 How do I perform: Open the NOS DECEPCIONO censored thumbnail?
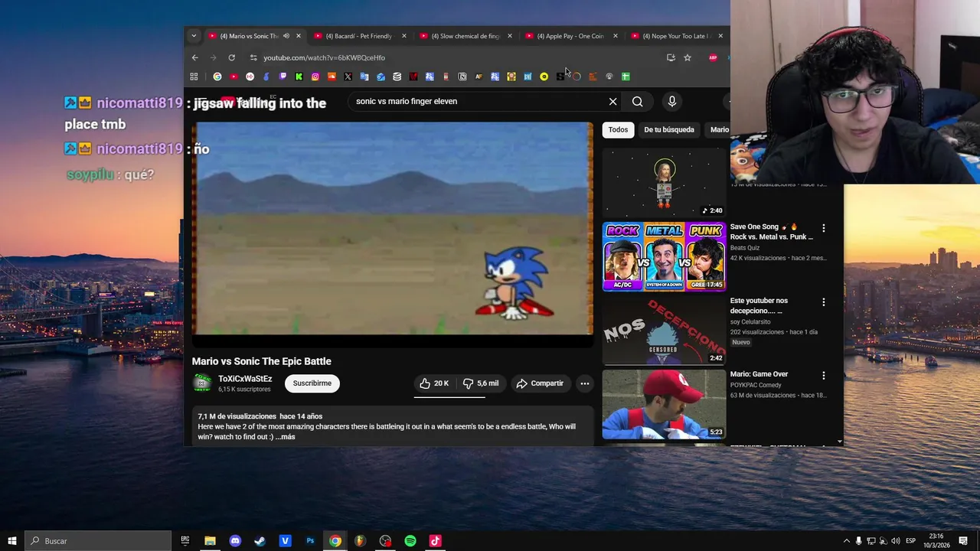664,331
